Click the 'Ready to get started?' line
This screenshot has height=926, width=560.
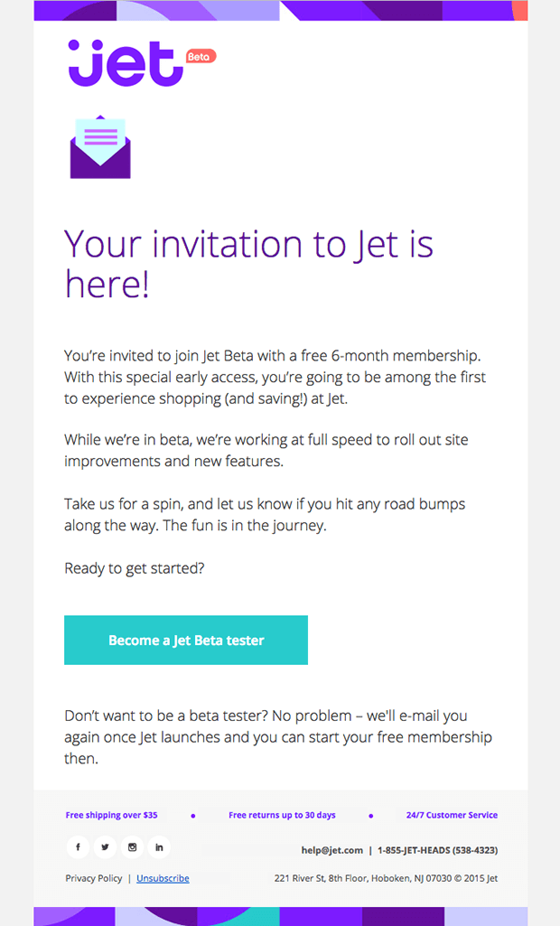(x=135, y=568)
